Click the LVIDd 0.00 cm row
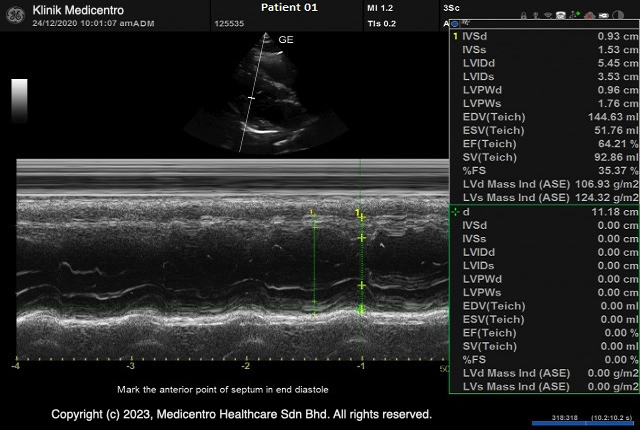The image size is (640, 430). 544,252
